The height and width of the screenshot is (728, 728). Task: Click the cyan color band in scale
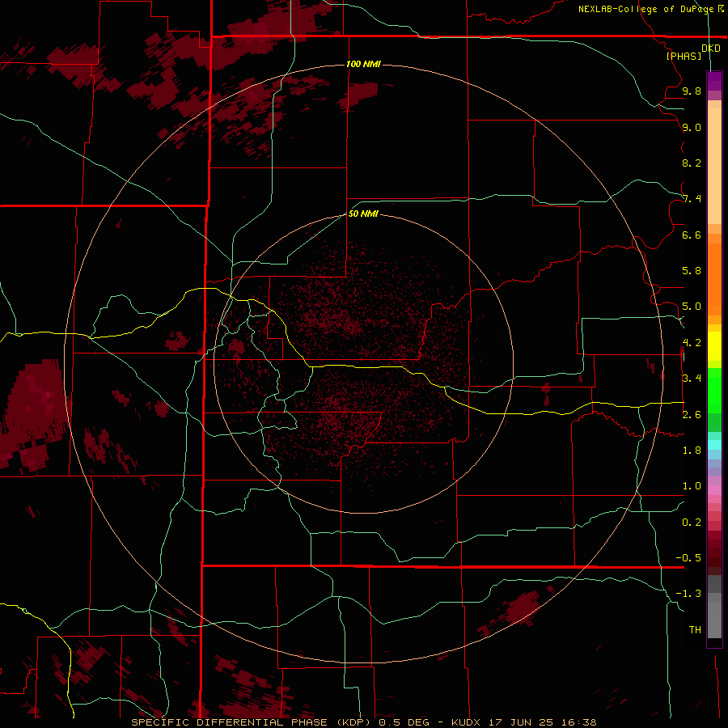714,445
